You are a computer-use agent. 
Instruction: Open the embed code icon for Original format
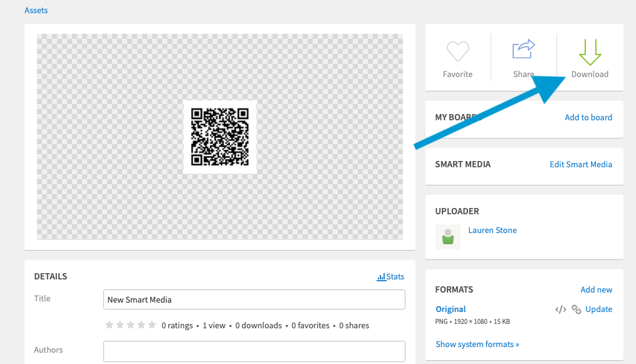561,309
